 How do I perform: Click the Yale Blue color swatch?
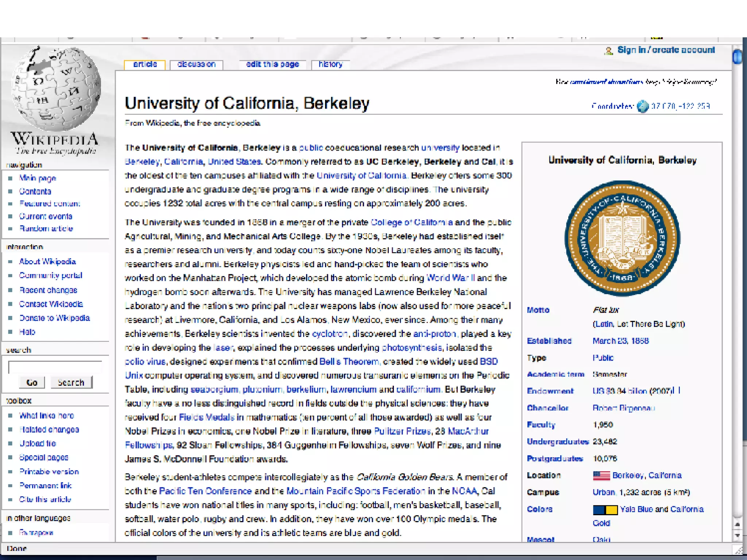click(x=599, y=510)
